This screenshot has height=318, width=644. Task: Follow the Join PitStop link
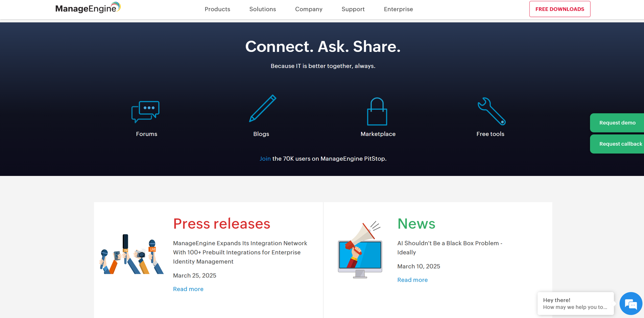pos(265,159)
